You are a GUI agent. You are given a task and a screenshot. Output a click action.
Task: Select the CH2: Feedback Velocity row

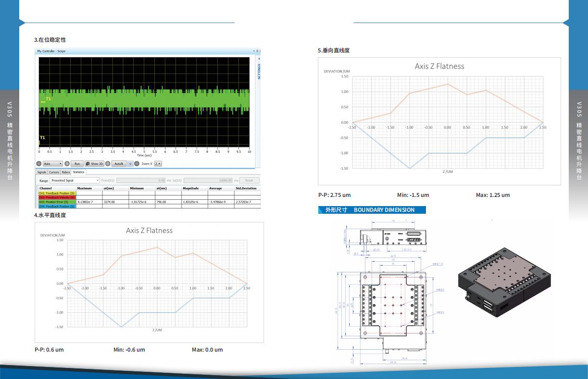click(x=57, y=197)
